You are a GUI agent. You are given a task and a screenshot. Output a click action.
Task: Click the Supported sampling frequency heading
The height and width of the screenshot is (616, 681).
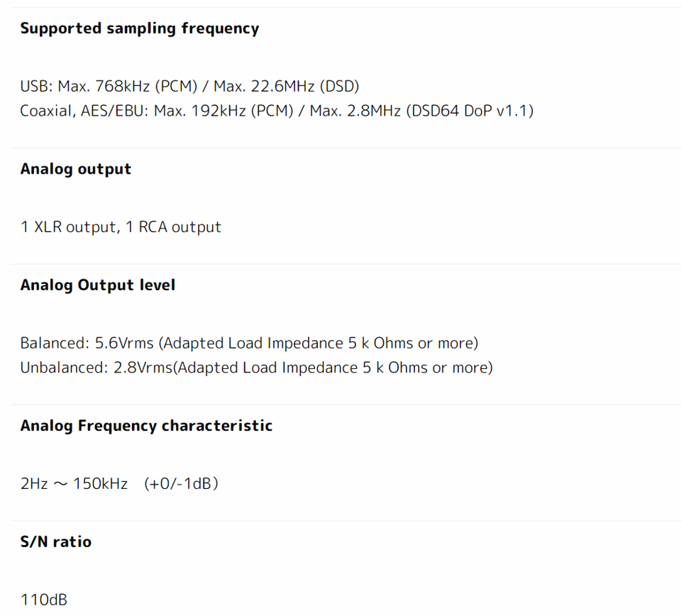[x=139, y=28]
